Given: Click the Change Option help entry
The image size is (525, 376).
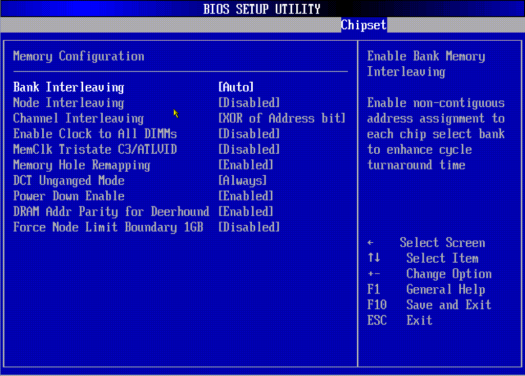Looking at the screenshot, I should [x=449, y=274].
